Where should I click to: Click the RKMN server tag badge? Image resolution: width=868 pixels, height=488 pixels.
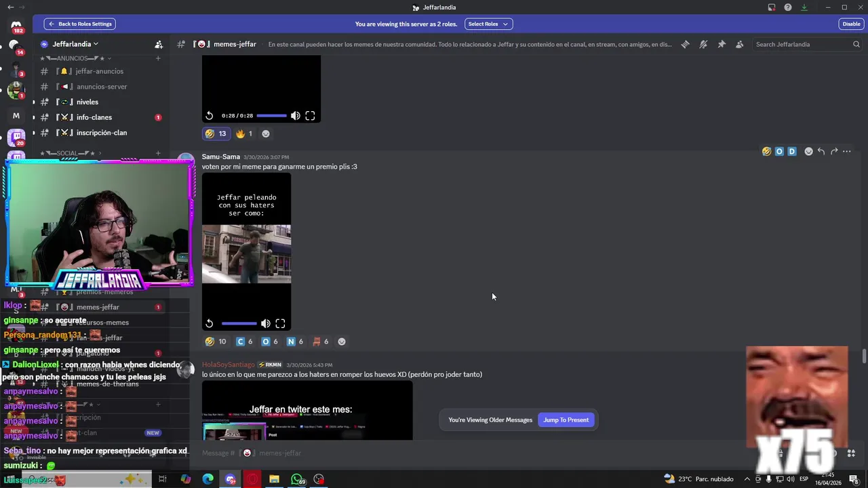270,365
